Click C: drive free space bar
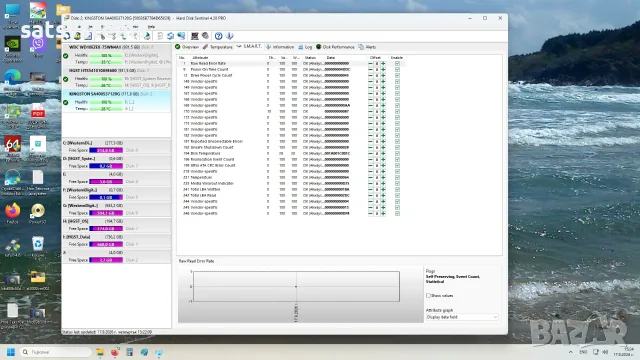 [106, 151]
